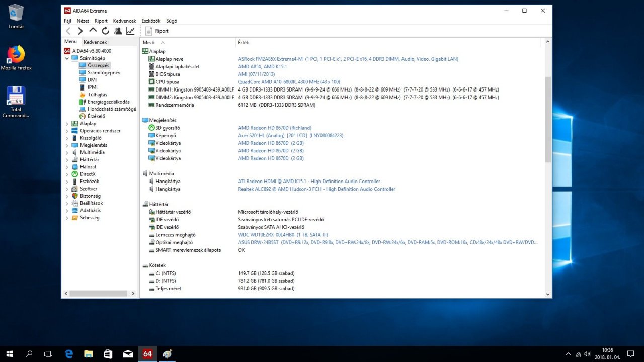
Task: Open the Fájl menu
Action: point(67,21)
